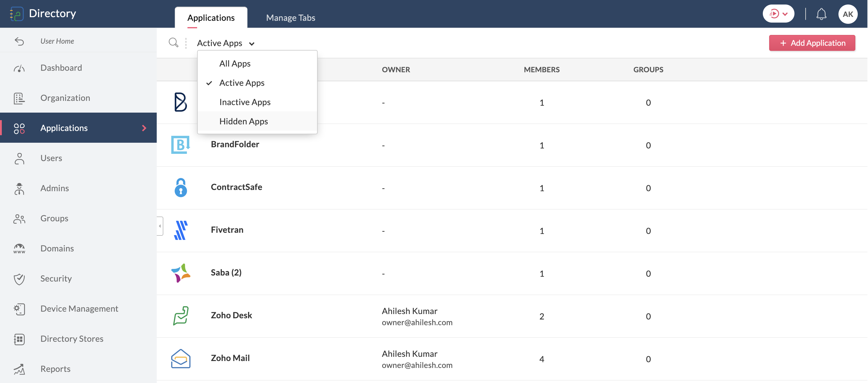Select All Apps filter option
The image size is (868, 383).
click(235, 64)
